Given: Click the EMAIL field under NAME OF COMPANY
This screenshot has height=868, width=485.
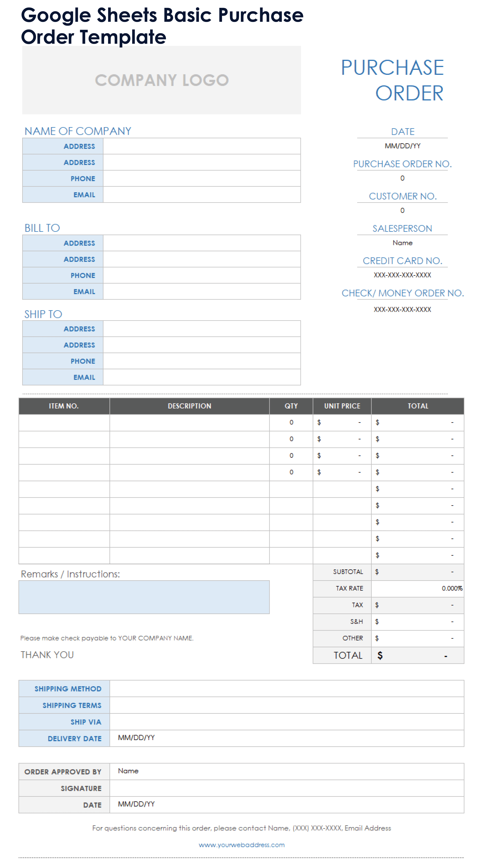Looking at the screenshot, I should click(x=202, y=195).
